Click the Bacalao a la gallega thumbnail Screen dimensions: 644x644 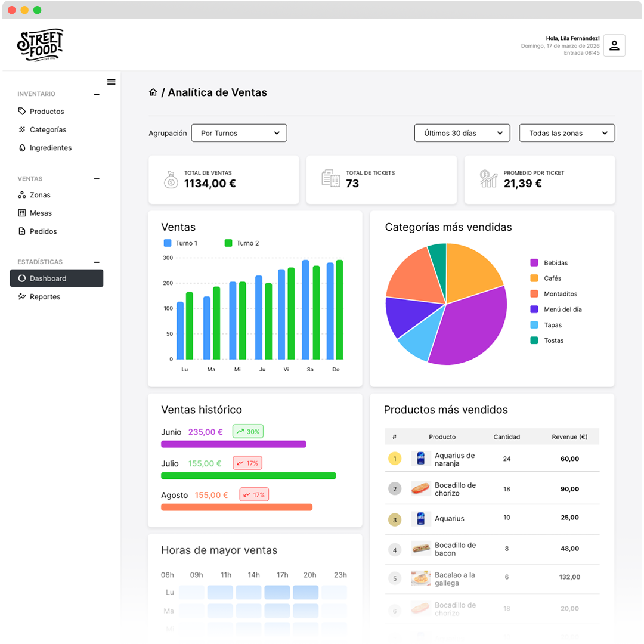pos(420,578)
